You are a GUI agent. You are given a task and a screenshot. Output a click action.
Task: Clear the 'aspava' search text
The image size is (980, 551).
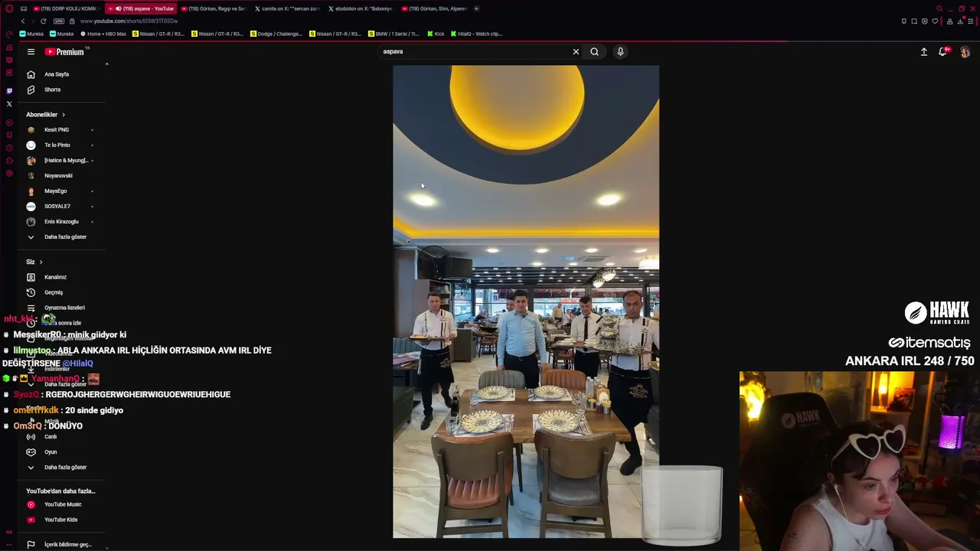576,52
